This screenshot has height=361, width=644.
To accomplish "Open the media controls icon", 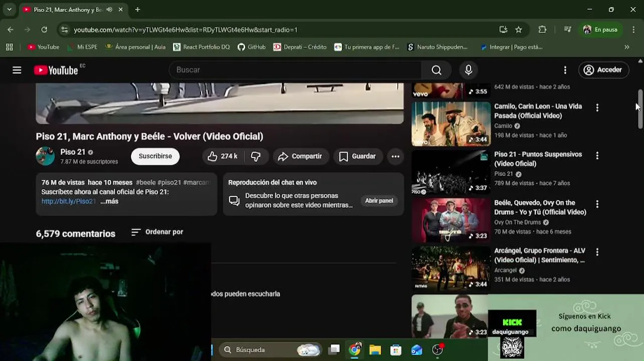I will point(567,30).
